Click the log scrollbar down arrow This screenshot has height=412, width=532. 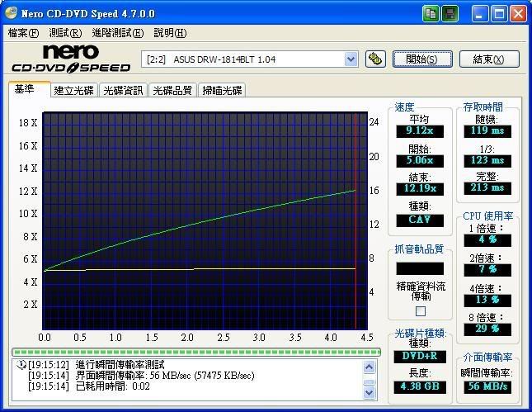[x=370, y=393]
